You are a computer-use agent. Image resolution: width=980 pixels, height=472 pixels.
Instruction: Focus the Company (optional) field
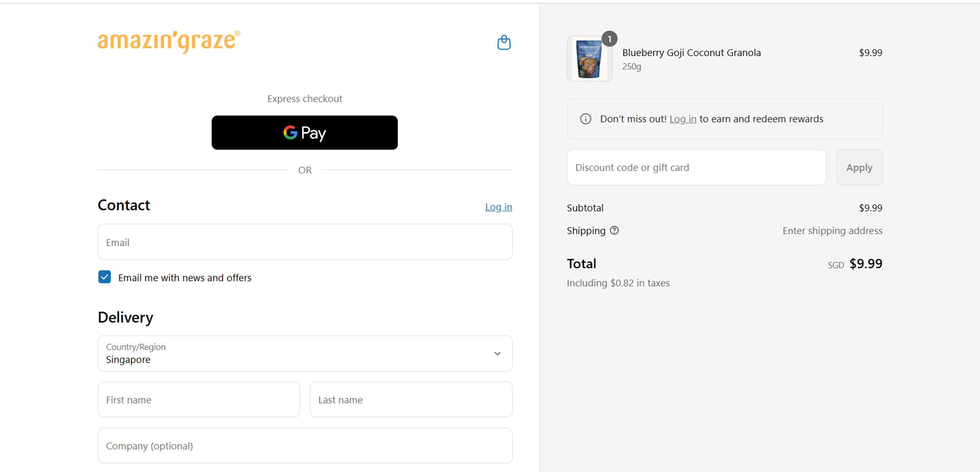click(x=305, y=445)
